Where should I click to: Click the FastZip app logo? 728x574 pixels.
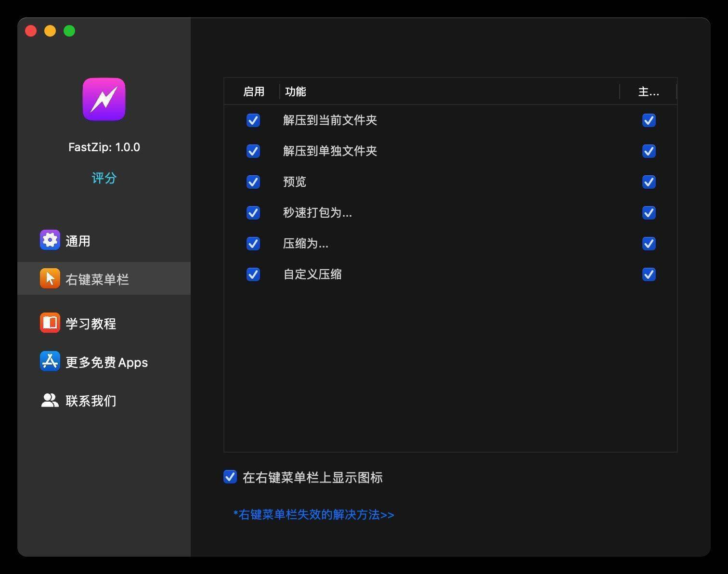tap(104, 99)
